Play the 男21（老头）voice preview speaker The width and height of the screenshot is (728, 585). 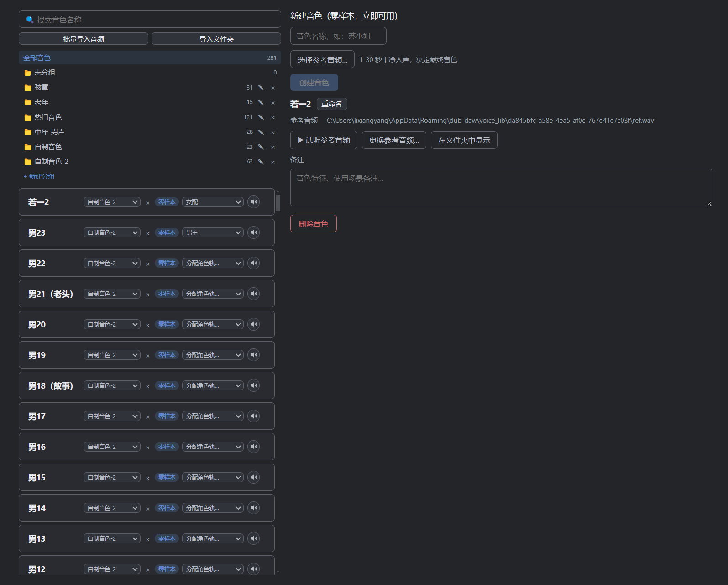[253, 294]
